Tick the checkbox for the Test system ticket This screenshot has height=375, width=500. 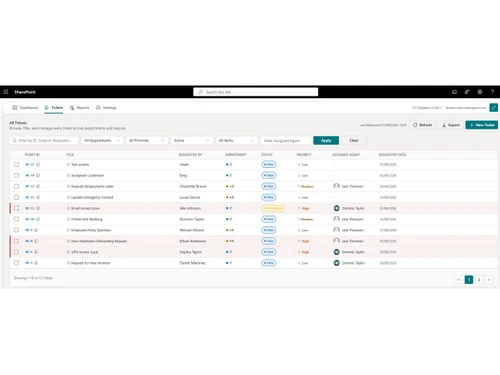click(x=16, y=164)
